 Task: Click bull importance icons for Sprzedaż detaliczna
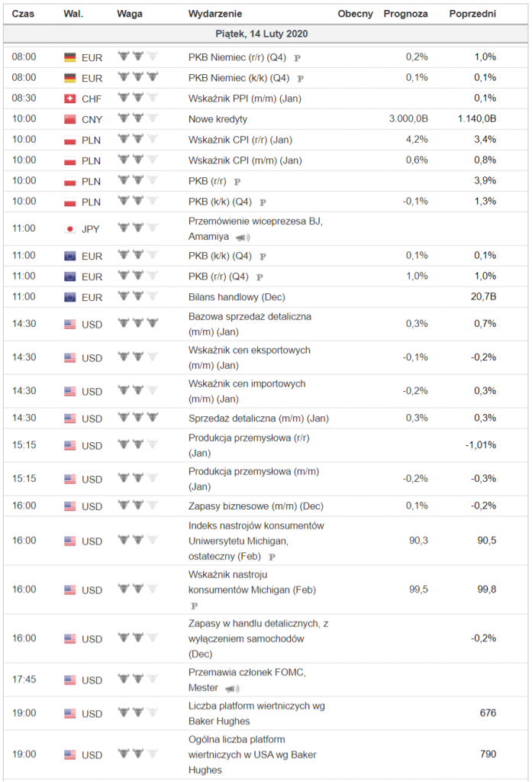pos(138,417)
